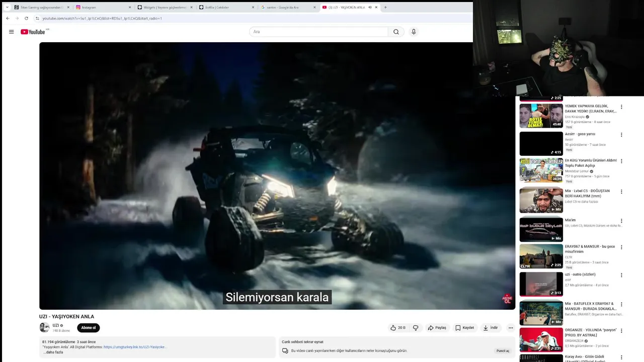Viewport: 644px width, 362px height.
Task: Open UZI channel avatar
Action: [x=44, y=328]
